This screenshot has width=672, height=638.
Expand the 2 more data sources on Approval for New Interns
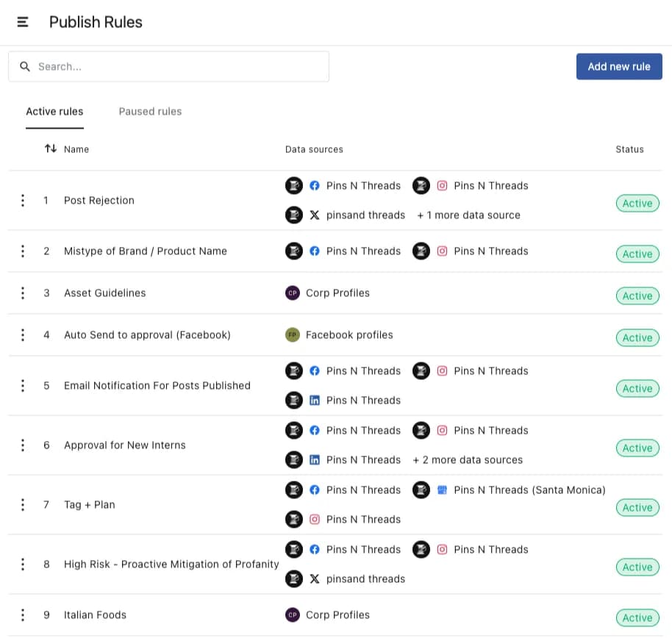pyautogui.click(x=467, y=459)
